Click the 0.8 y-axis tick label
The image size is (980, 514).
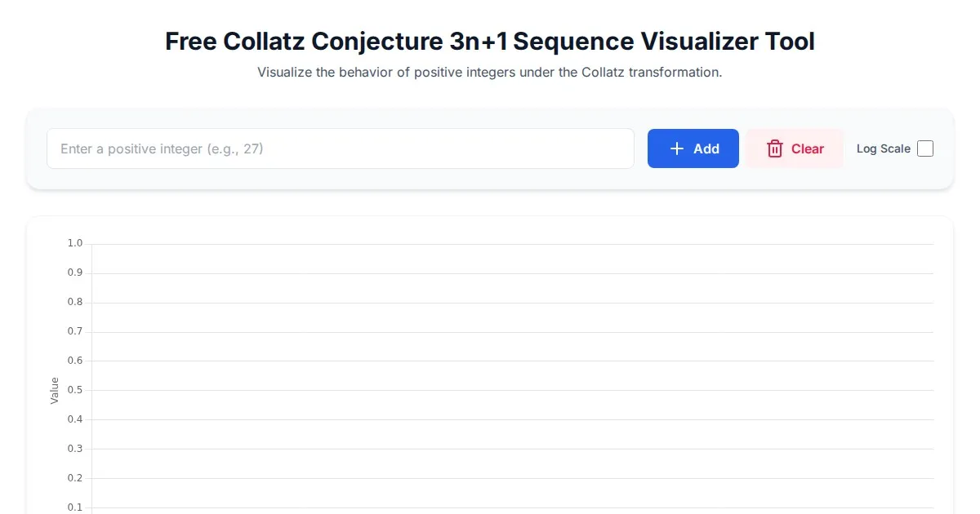(x=75, y=302)
